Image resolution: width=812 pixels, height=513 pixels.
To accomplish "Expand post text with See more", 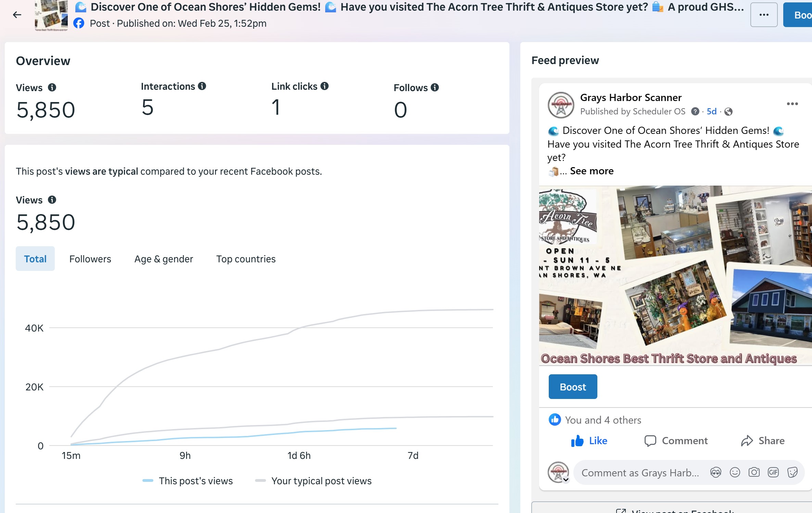I will pos(592,171).
